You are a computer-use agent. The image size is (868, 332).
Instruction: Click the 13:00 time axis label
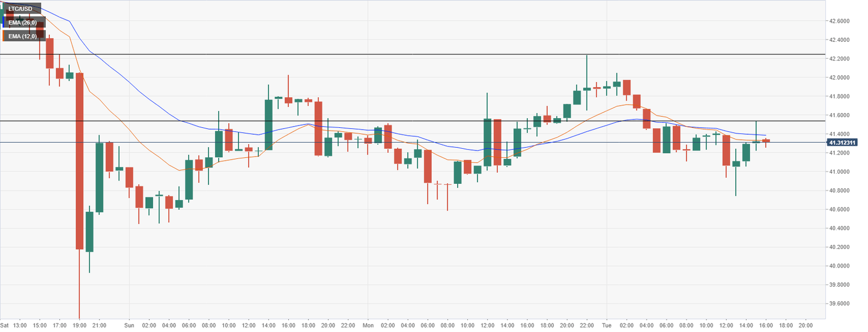20,325
